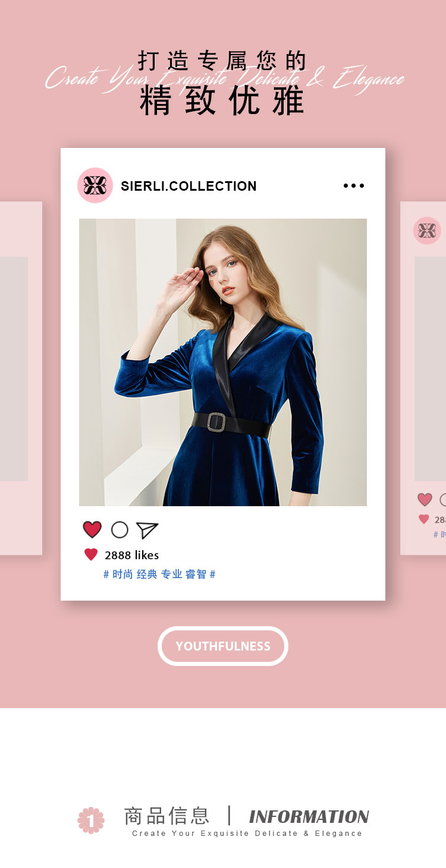Screen dimensions: 446x868
Task: Click the INFORMATION italic heading
Action: pyautogui.click(x=309, y=817)
